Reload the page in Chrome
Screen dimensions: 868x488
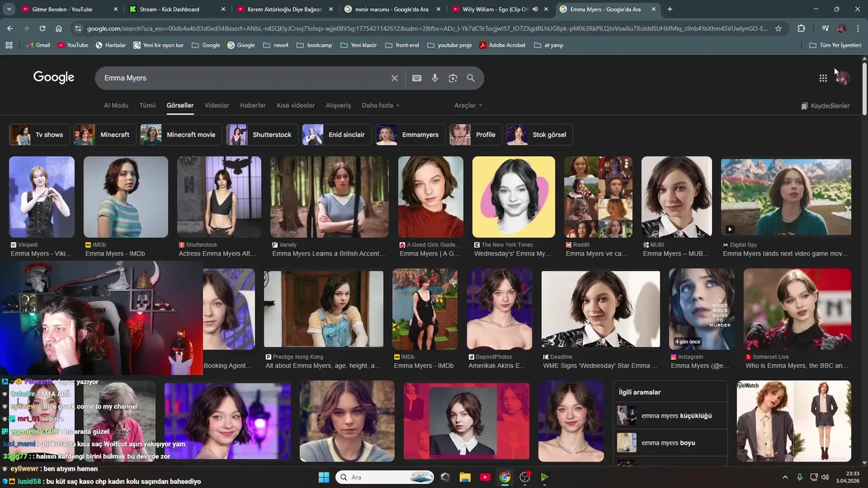[x=42, y=28]
